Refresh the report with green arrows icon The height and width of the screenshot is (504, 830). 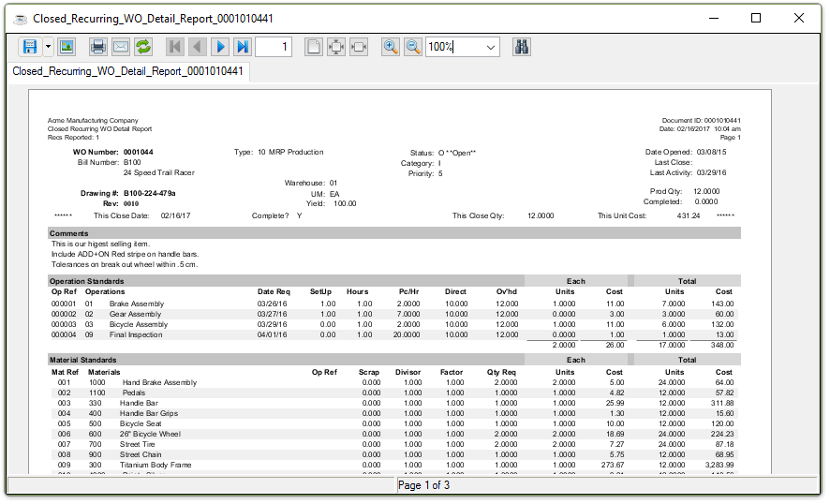143,47
